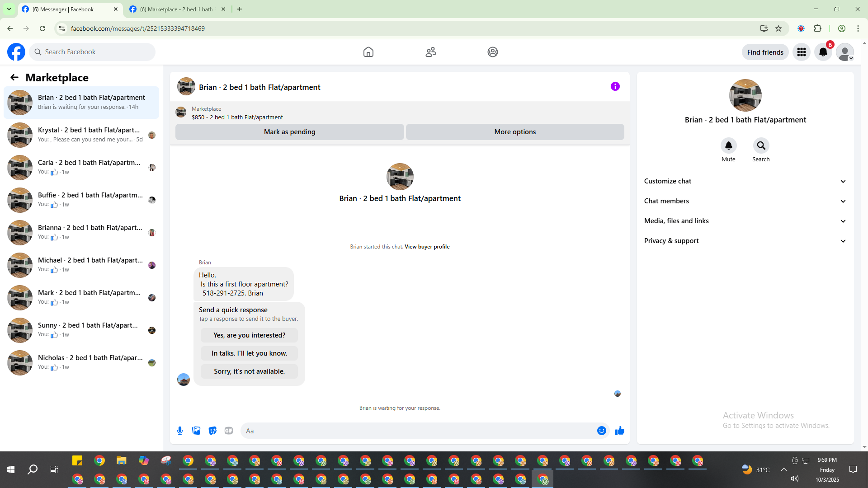Choose a sticker for the message

[212, 431]
